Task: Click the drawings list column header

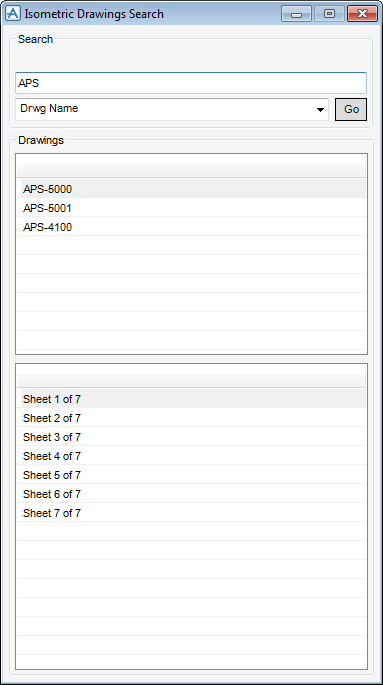Action: [191, 170]
